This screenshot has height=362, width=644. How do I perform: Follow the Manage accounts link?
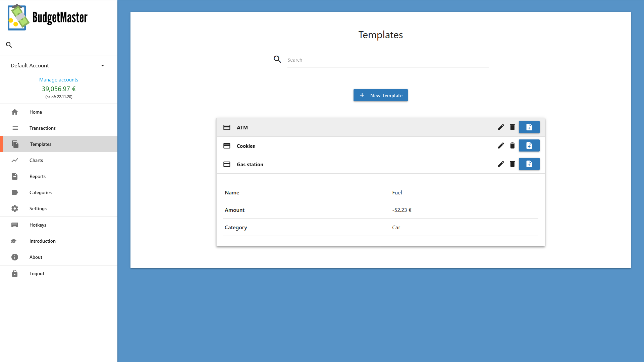coord(59,80)
